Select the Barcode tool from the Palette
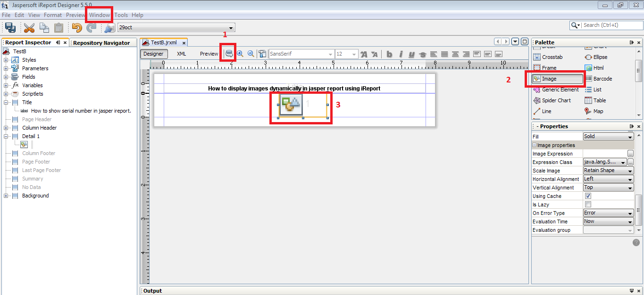 pyautogui.click(x=602, y=78)
